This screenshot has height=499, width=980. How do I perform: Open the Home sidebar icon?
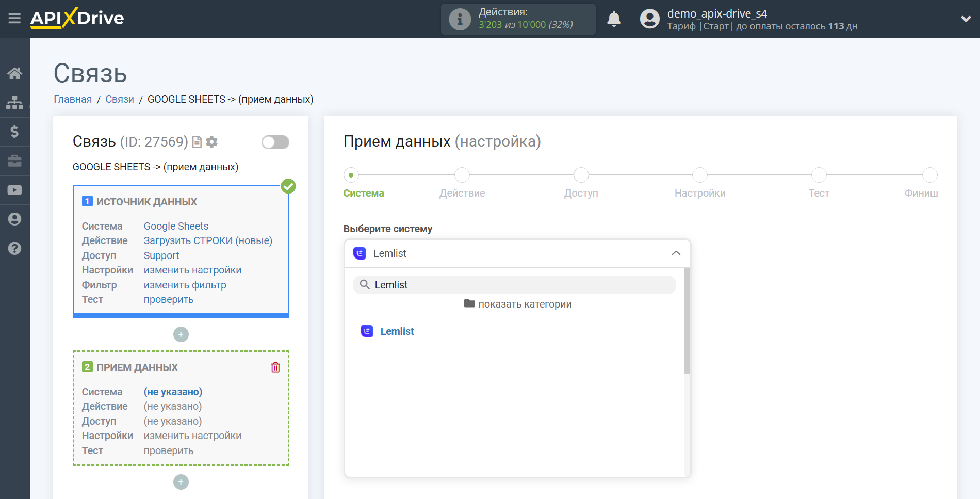pyautogui.click(x=14, y=73)
